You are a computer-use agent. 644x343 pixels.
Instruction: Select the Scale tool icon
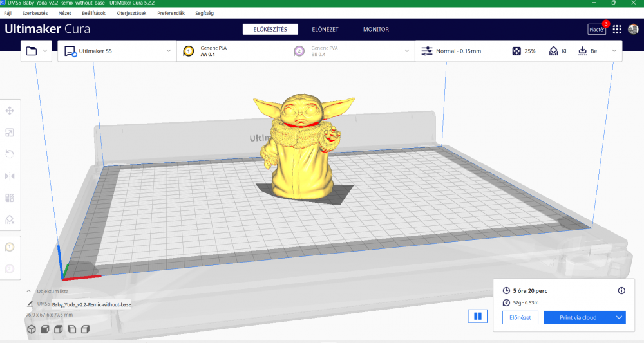click(x=10, y=133)
